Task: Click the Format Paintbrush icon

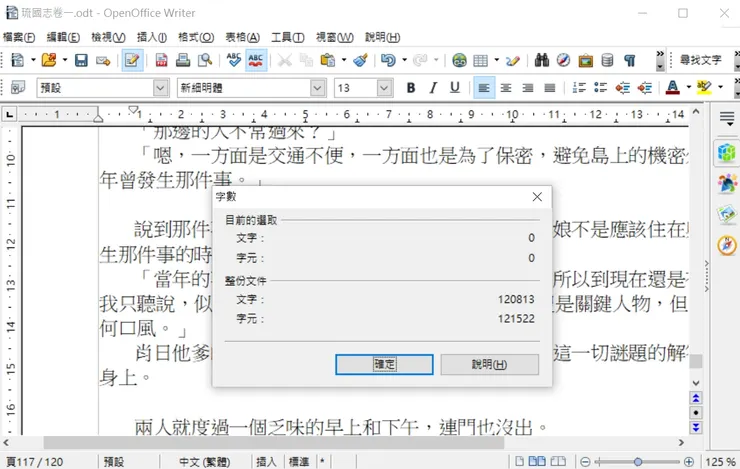Action: coord(361,60)
